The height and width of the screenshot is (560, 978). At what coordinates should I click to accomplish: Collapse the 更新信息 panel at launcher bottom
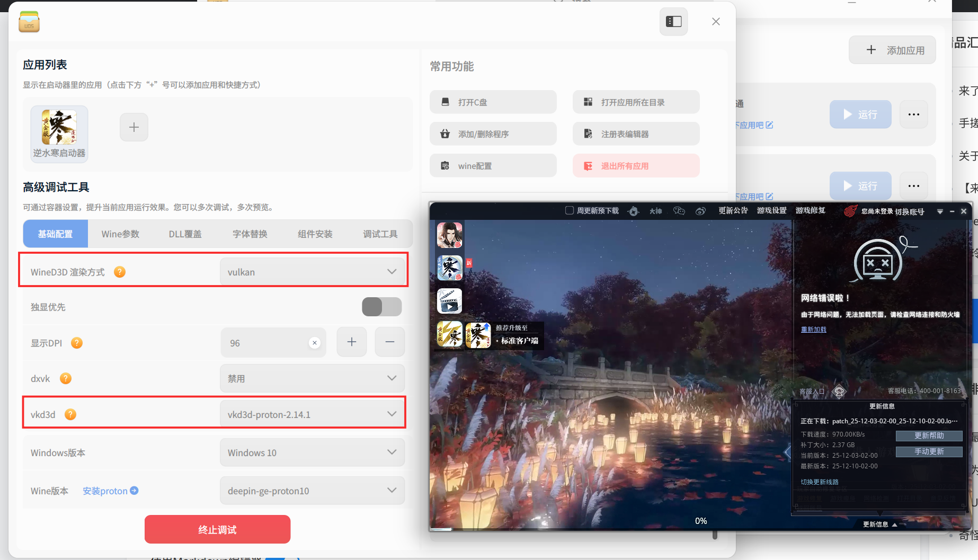click(x=880, y=525)
